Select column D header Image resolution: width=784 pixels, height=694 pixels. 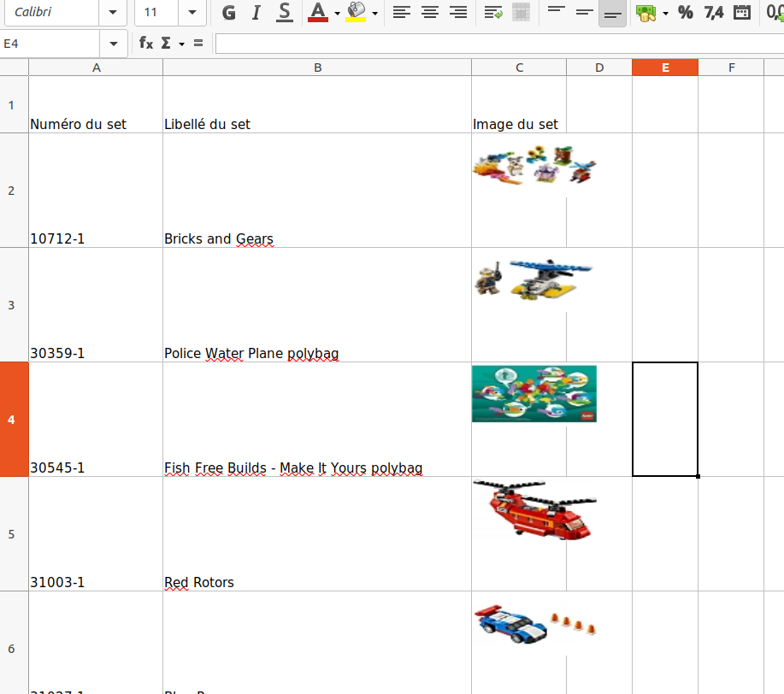point(599,68)
